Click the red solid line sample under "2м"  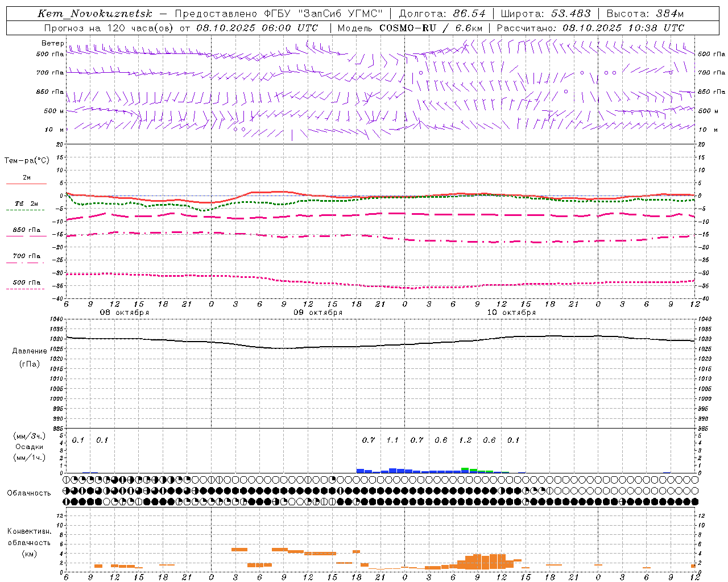pyautogui.click(x=26, y=184)
